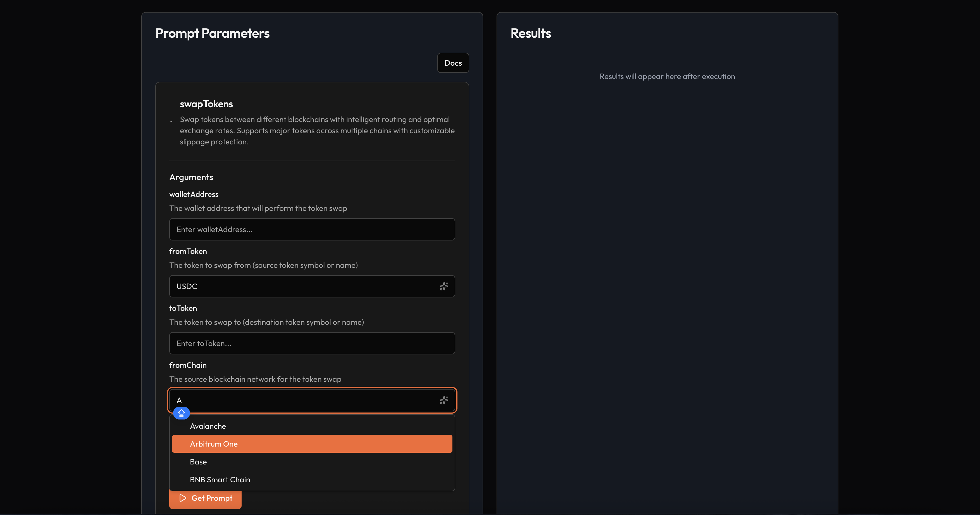Choose Arbitrum One in the dropdown
Image resolution: width=980 pixels, height=515 pixels.
tap(312, 444)
